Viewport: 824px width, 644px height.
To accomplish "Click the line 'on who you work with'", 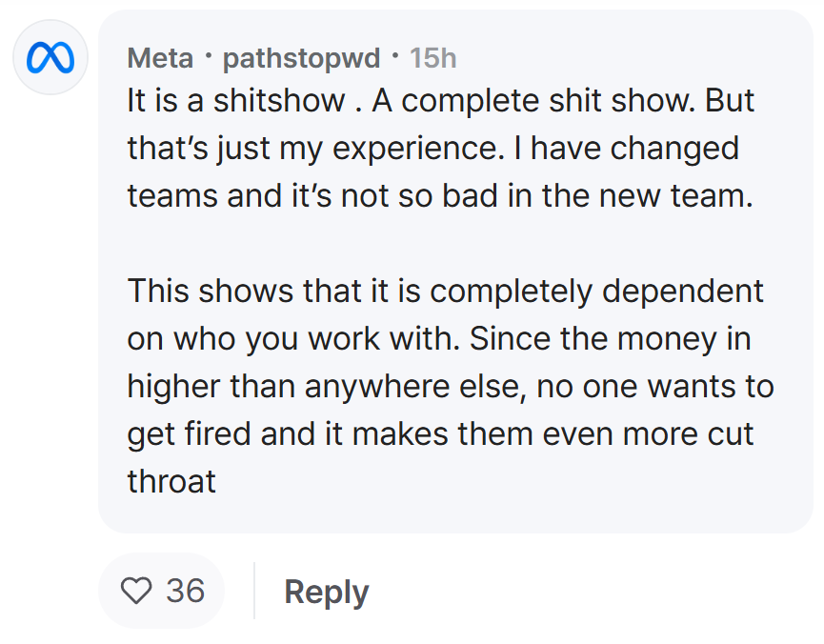I will (439, 339).
